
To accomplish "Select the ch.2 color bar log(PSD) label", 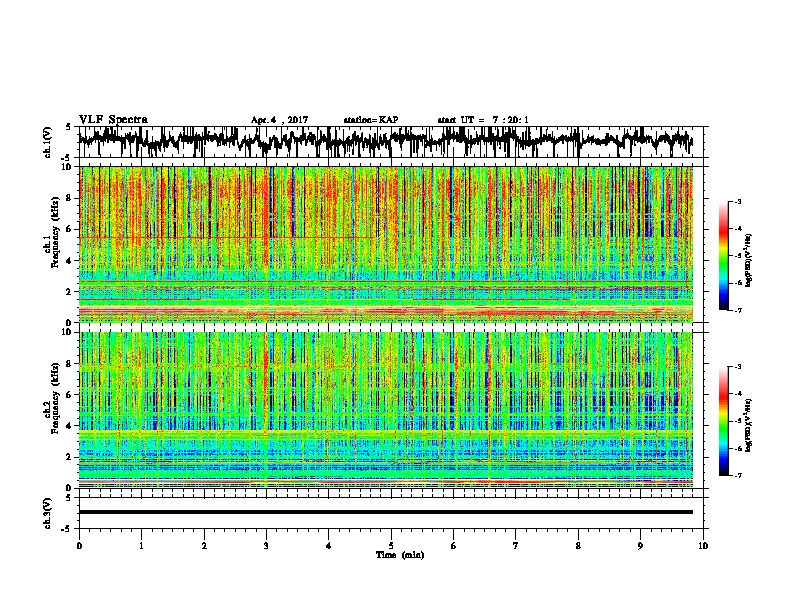I will point(749,425).
